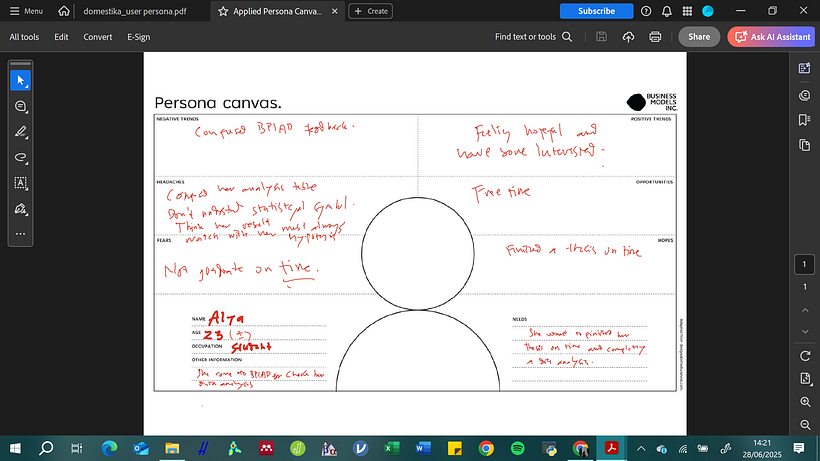Open the Windows Start menu
The image size is (820, 461).
click(x=15, y=448)
